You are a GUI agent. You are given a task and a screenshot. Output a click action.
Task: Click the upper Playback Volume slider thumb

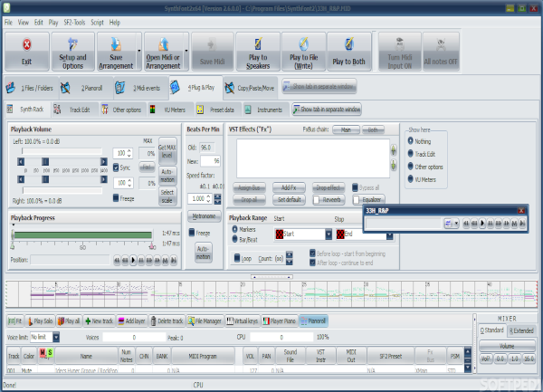pyautogui.click(x=45, y=162)
